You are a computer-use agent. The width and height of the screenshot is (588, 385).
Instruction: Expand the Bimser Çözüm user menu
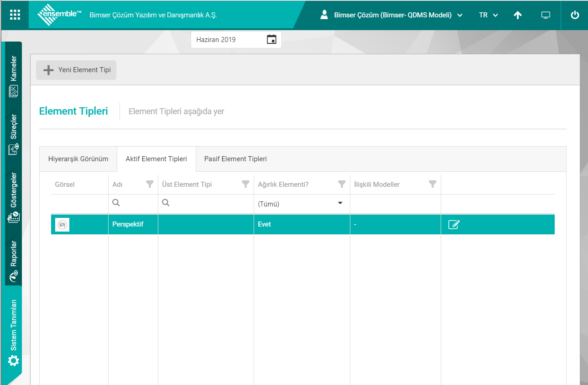[392, 15]
